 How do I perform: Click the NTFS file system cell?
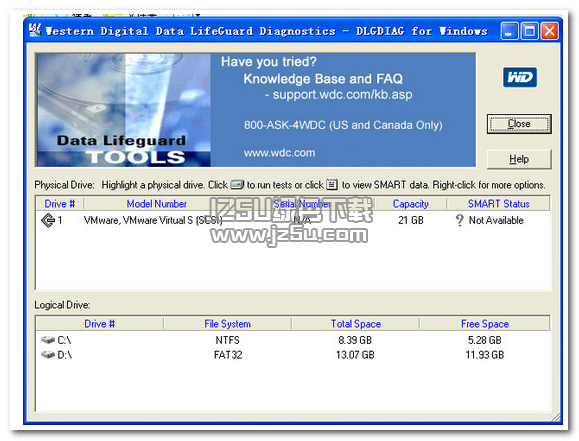pos(227,340)
